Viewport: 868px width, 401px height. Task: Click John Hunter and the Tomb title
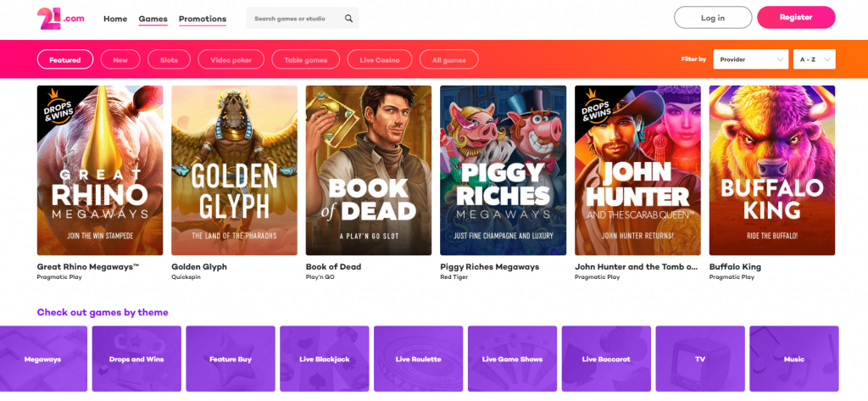(x=637, y=267)
